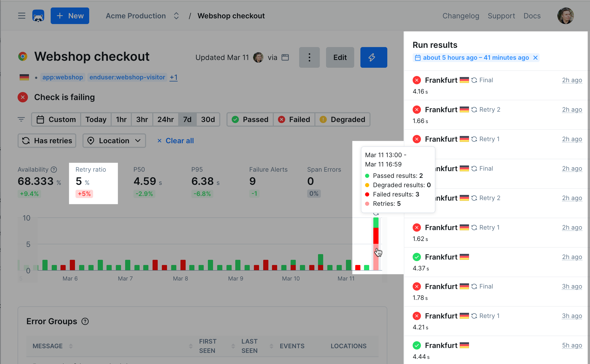590x364 pixels.
Task: Toggle the Failed results filter
Action: [x=294, y=119]
